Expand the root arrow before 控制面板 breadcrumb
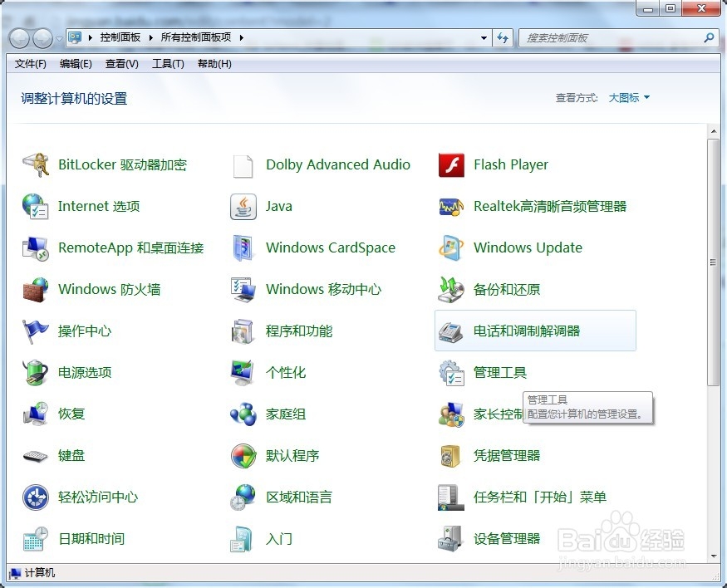The height and width of the screenshot is (588, 727). coord(91,38)
